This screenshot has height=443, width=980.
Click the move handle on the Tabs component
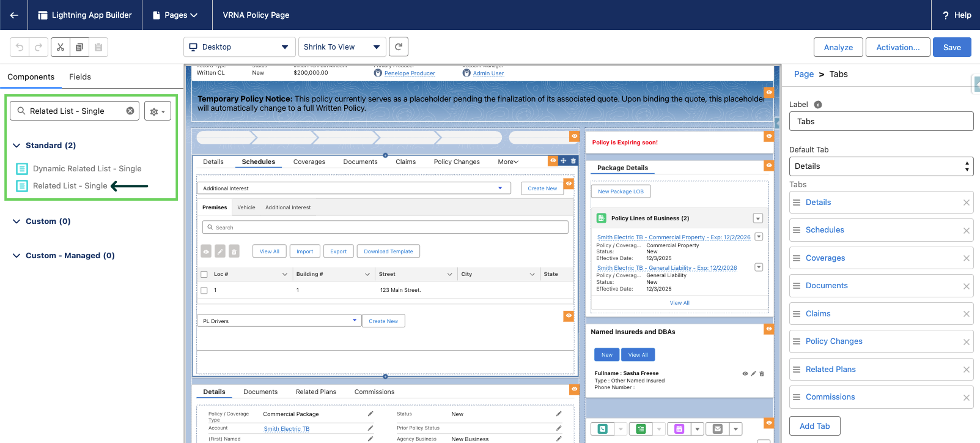pos(563,161)
